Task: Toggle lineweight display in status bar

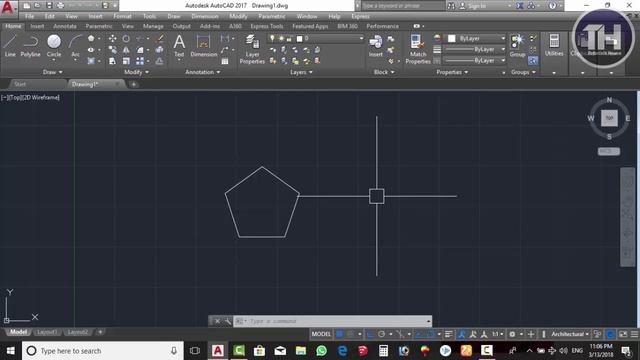Action: 449,334
